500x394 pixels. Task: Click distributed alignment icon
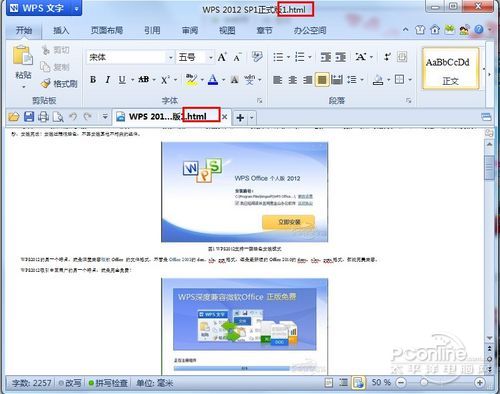pos(337,80)
